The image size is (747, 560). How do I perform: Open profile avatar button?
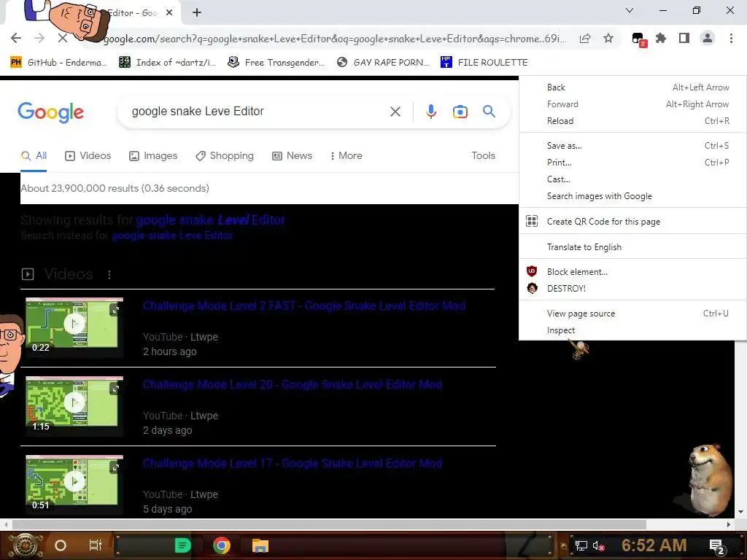click(x=708, y=38)
